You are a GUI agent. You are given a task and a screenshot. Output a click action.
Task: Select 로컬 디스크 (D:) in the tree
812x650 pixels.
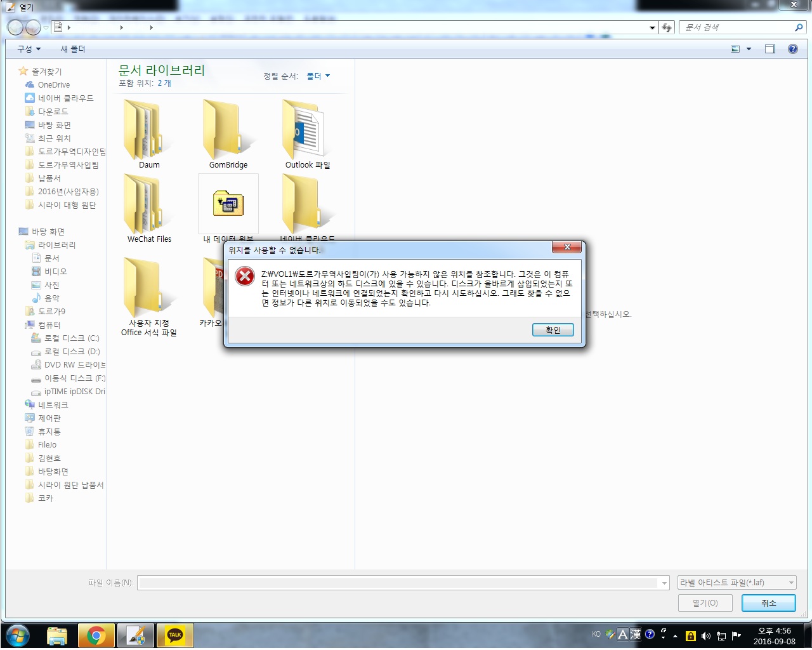pos(72,352)
